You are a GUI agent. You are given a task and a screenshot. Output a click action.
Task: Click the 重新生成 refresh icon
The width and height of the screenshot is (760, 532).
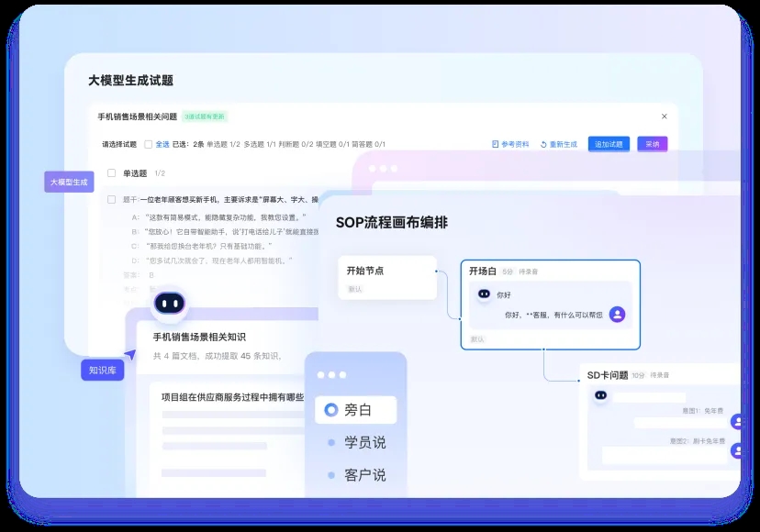[543, 144]
